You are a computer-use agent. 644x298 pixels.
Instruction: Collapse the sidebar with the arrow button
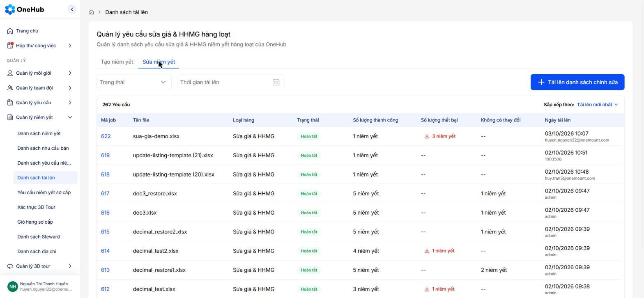[72, 9]
